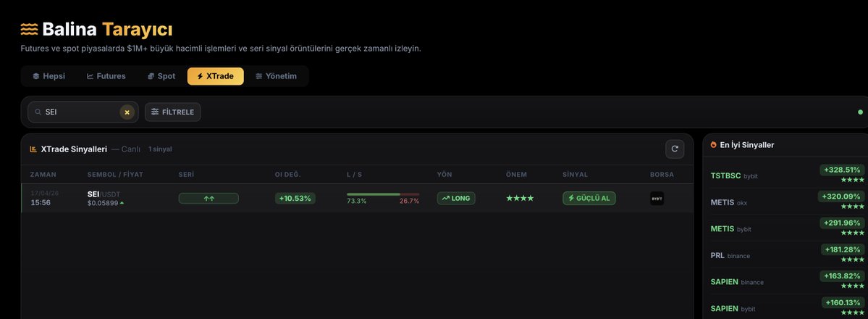Image resolution: width=868 pixels, height=319 pixels.
Task: Click the En İyi Sinyaller flame icon
Action: click(x=714, y=145)
